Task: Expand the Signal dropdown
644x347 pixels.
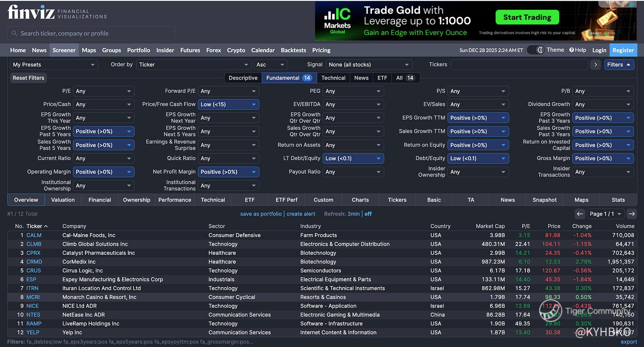Action: pyautogui.click(x=369, y=65)
